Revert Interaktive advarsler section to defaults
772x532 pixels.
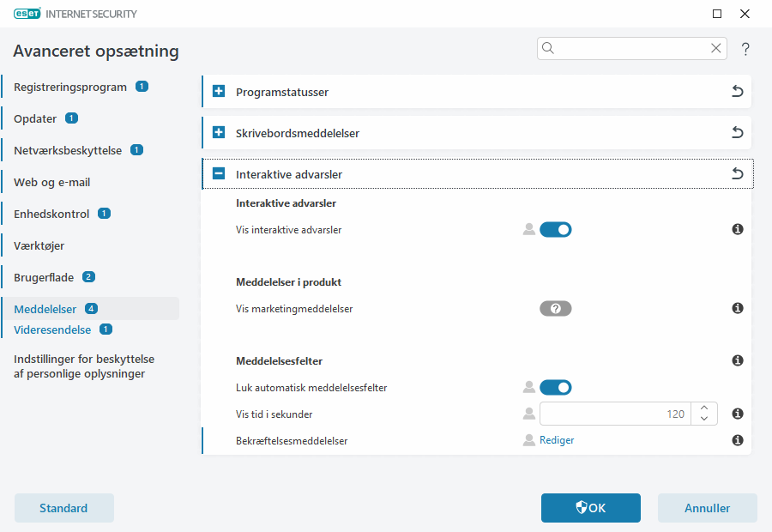tap(737, 174)
